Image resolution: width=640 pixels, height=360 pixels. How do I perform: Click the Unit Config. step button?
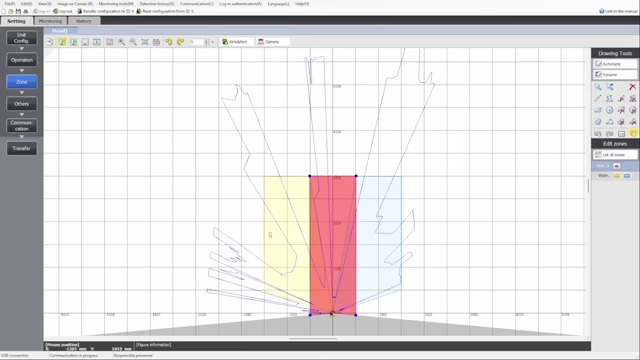tap(22, 38)
